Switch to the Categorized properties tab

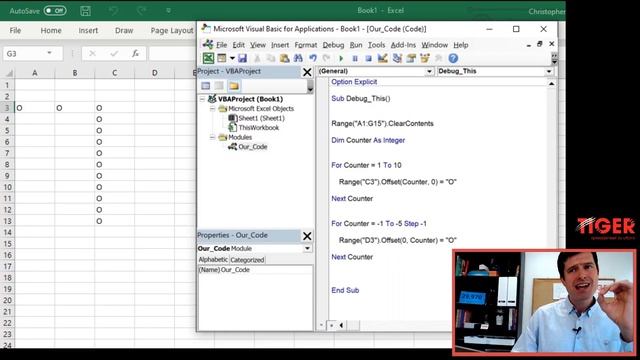click(247, 260)
